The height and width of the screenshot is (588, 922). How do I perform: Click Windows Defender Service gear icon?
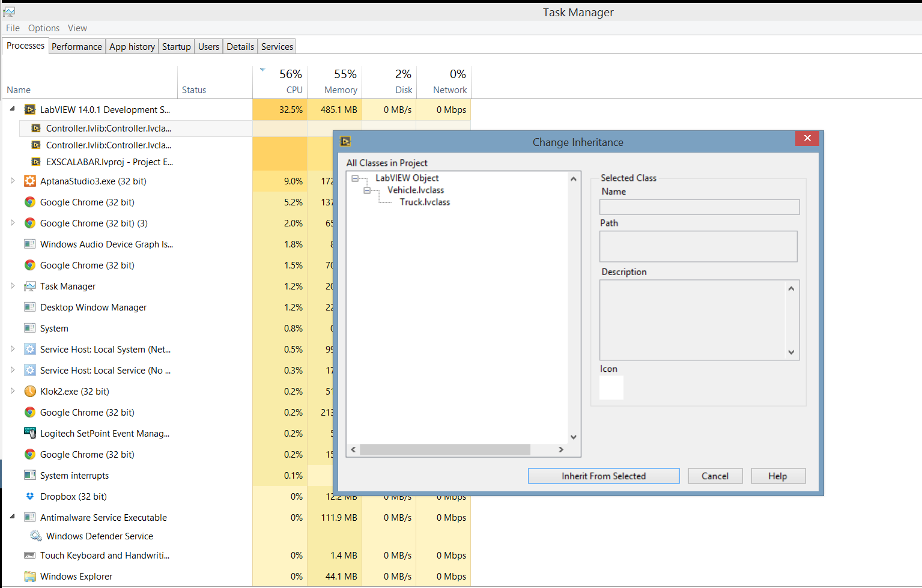[x=36, y=536]
